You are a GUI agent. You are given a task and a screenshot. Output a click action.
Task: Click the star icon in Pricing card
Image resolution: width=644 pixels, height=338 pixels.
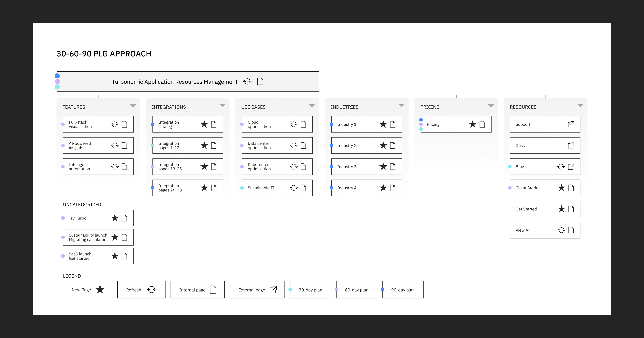pos(472,124)
